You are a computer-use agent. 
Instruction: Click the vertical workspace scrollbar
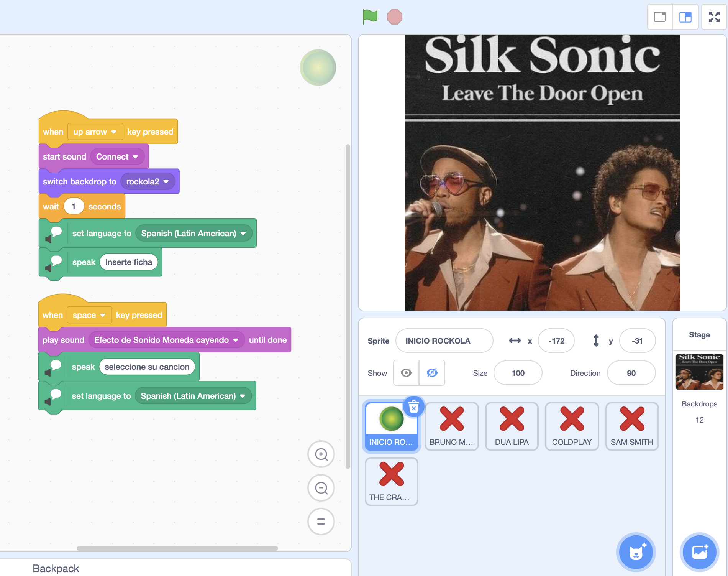[x=348, y=306]
